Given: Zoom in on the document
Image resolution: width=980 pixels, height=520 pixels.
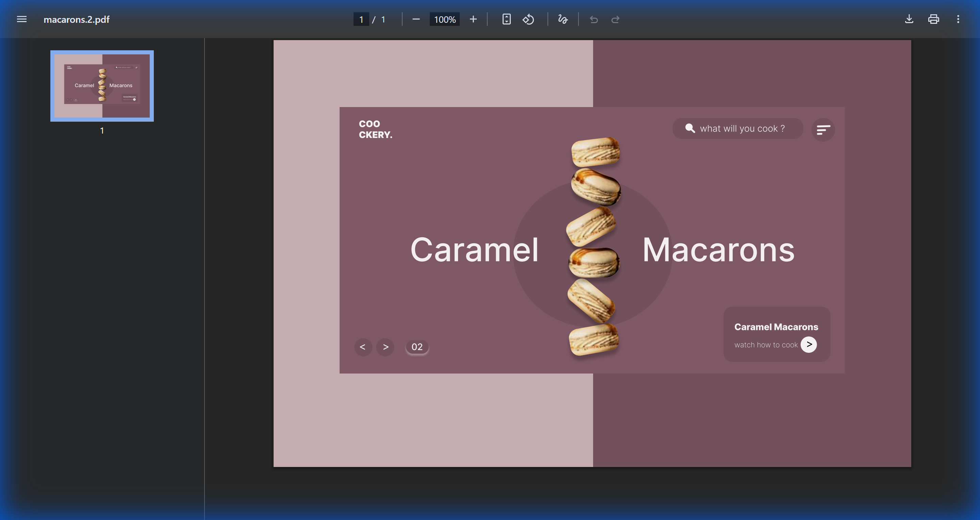Looking at the screenshot, I should click(473, 19).
